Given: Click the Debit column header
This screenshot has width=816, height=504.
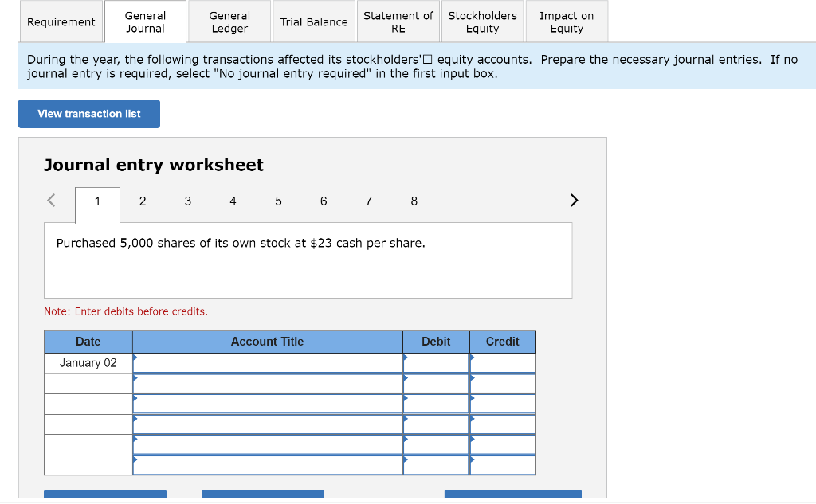Looking at the screenshot, I should coord(436,342).
